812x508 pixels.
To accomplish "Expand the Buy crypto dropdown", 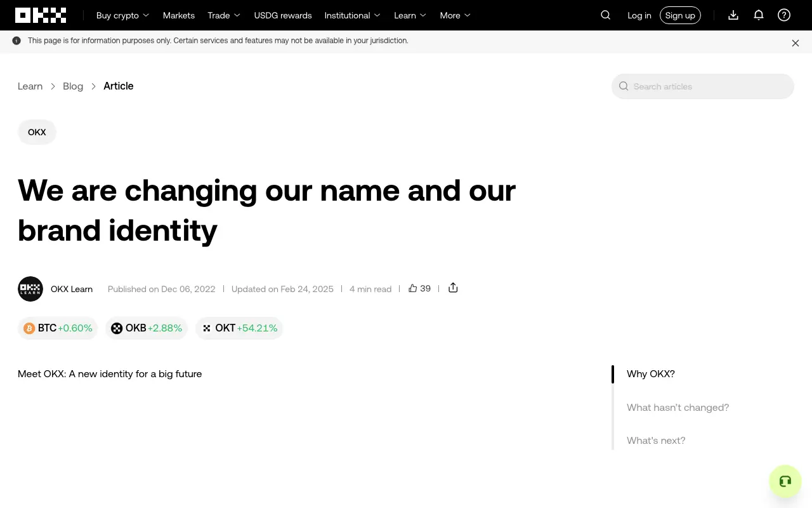I will pyautogui.click(x=122, y=15).
